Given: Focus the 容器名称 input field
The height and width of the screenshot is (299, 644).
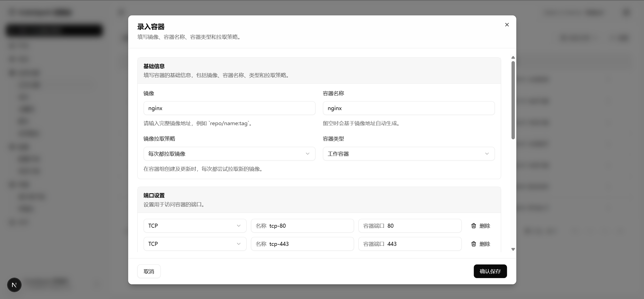Looking at the screenshot, I should coord(409,108).
